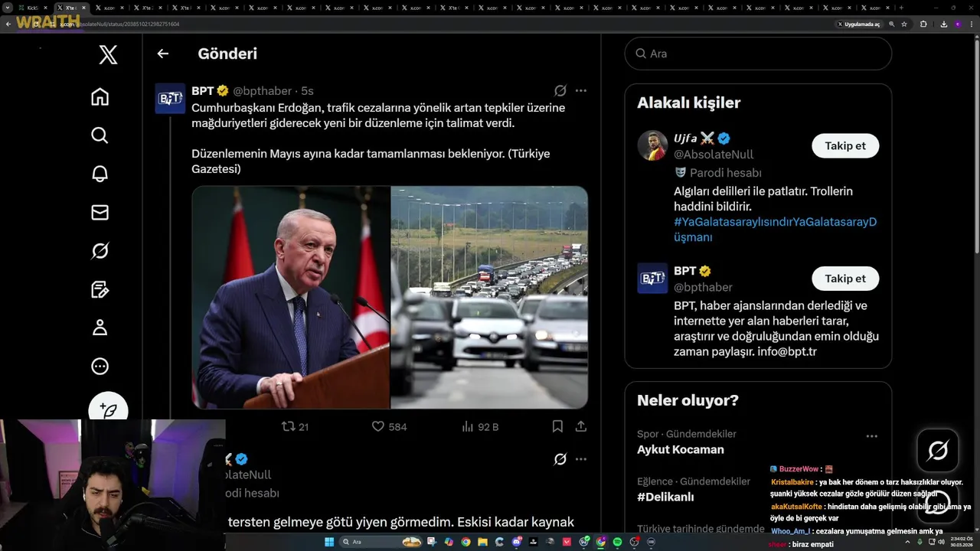The image size is (980, 551).
Task: Open the More circle-dots sidebar icon
Action: click(x=100, y=366)
